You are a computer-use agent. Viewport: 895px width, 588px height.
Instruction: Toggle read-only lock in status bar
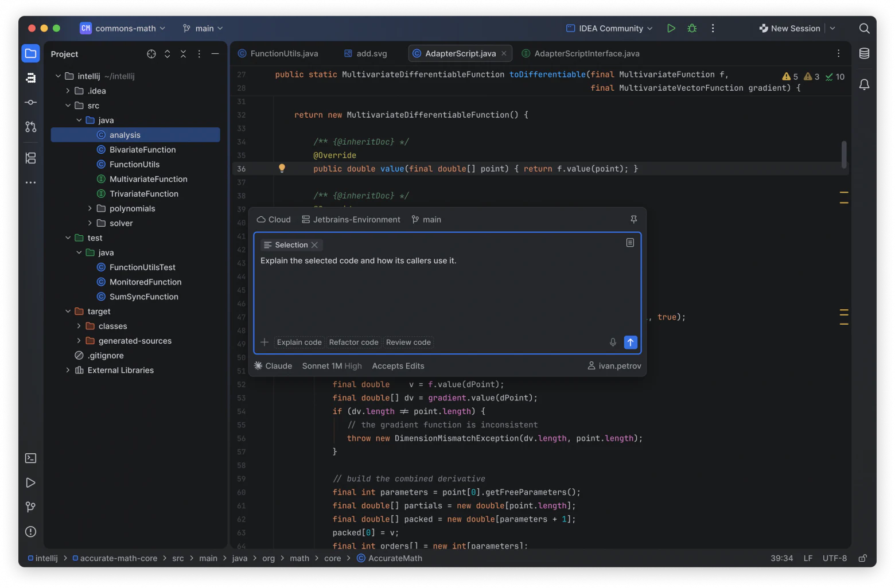[862, 558]
